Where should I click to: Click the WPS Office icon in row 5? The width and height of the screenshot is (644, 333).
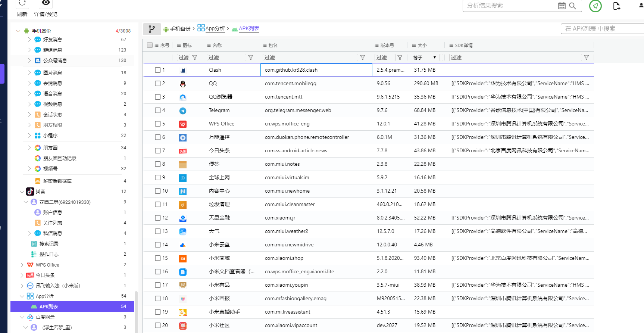pyautogui.click(x=183, y=124)
